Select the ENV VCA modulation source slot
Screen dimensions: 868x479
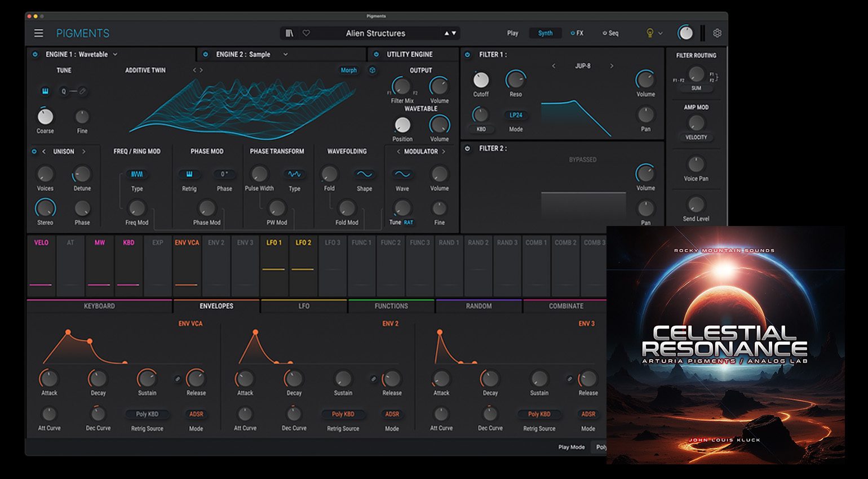[x=187, y=266]
